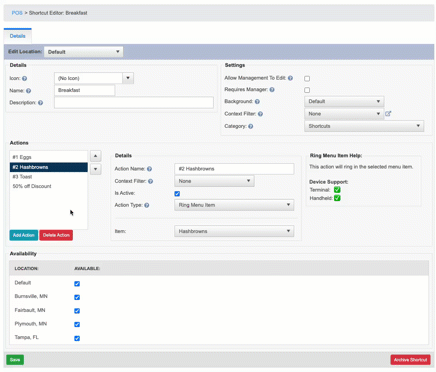The image size is (436, 372).
Task: Show help for Category setting
Action: click(251, 126)
